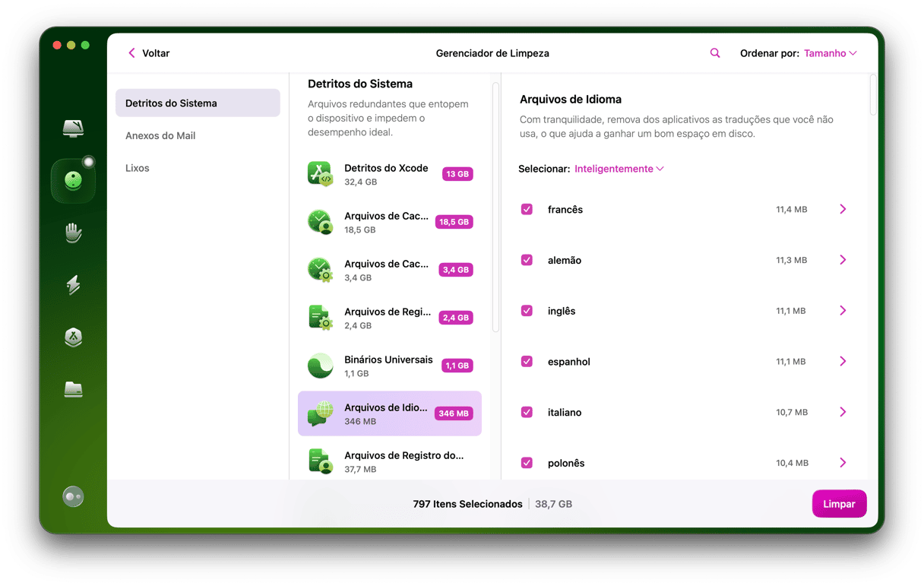Viewport: 924px width, 586px height.
Task: Click the middle list scrollbar
Action: click(x=495, y=207)
